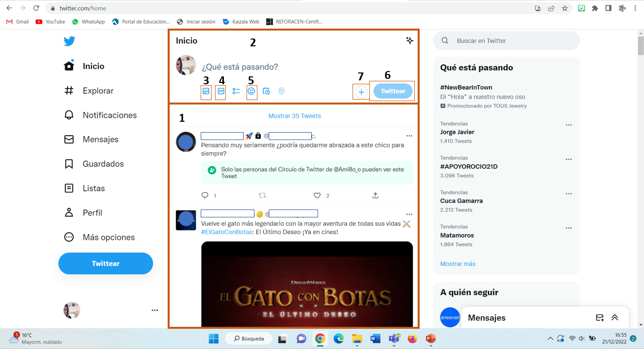This screenshot has width=644, height=349.
Task: Open more options for Cuca Gamarra trend
Action: (x=569, y=194)
